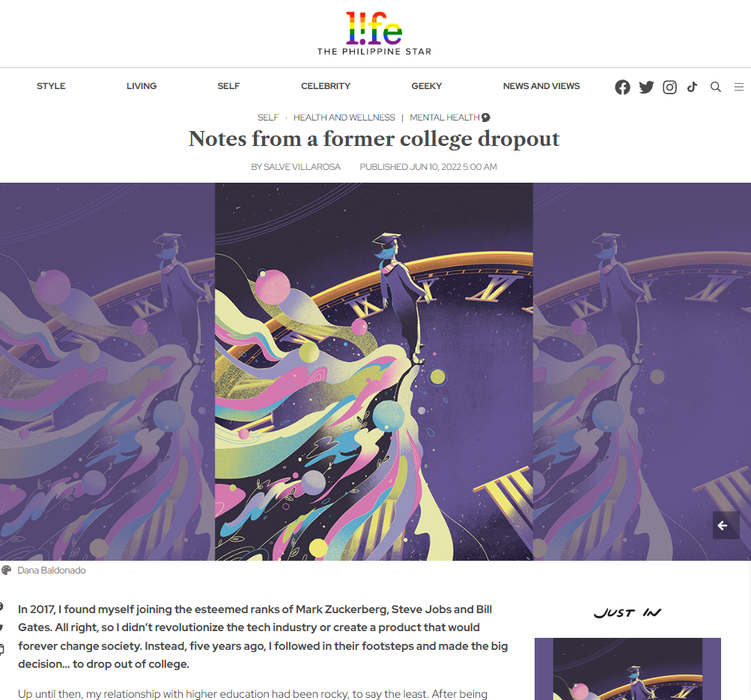Open the Instagram icon in header

pyautogui.click(x=669, y=87)
